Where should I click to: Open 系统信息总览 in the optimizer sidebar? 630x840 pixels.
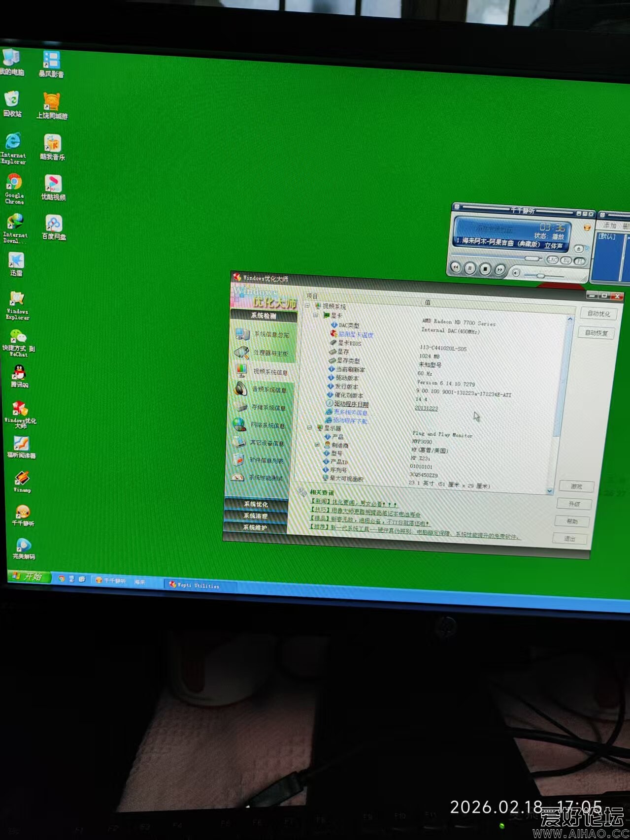tap(264, 334)
